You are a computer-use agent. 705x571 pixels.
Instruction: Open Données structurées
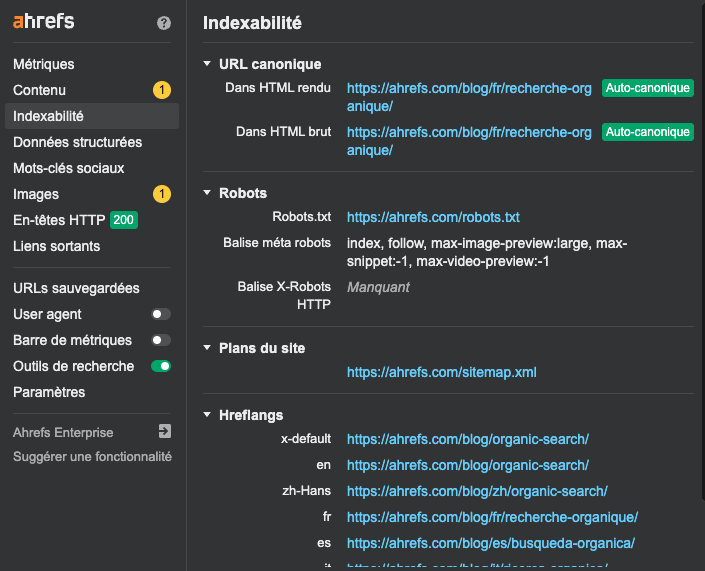pyautogui.click(x=77, y=142)
